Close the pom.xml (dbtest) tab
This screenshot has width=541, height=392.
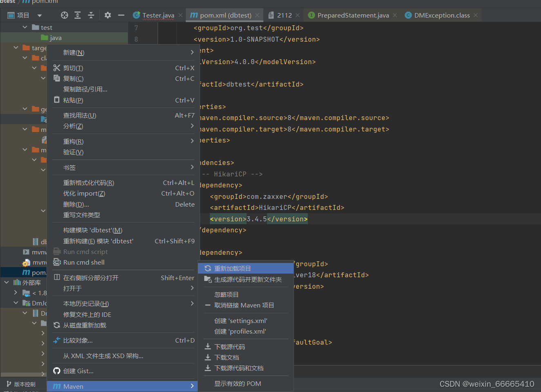257,15
